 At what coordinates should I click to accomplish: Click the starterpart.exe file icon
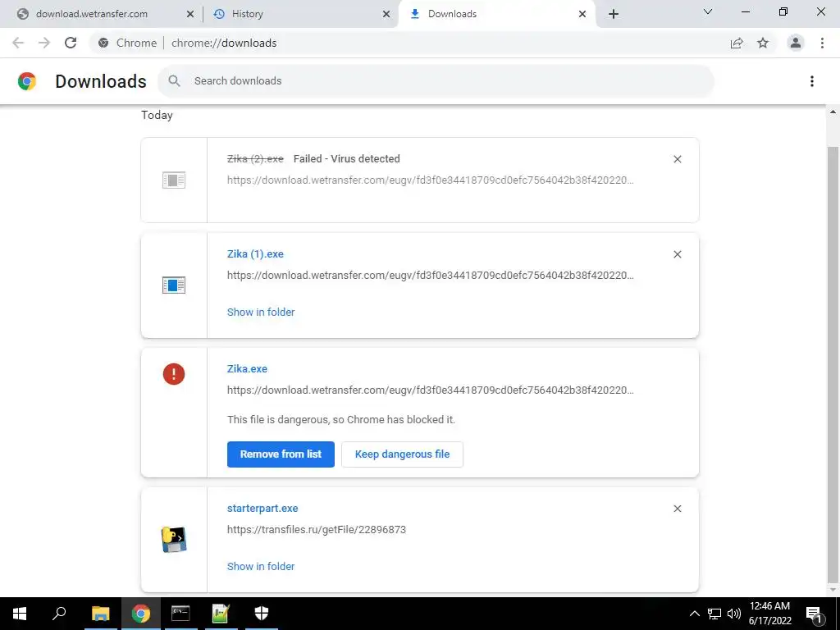174,540
